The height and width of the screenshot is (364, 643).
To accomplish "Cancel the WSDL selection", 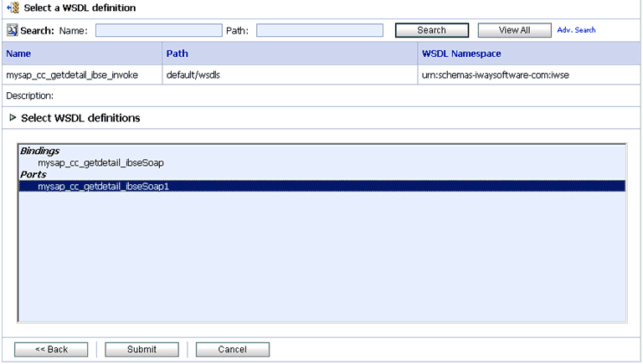I will pos(232,349).
